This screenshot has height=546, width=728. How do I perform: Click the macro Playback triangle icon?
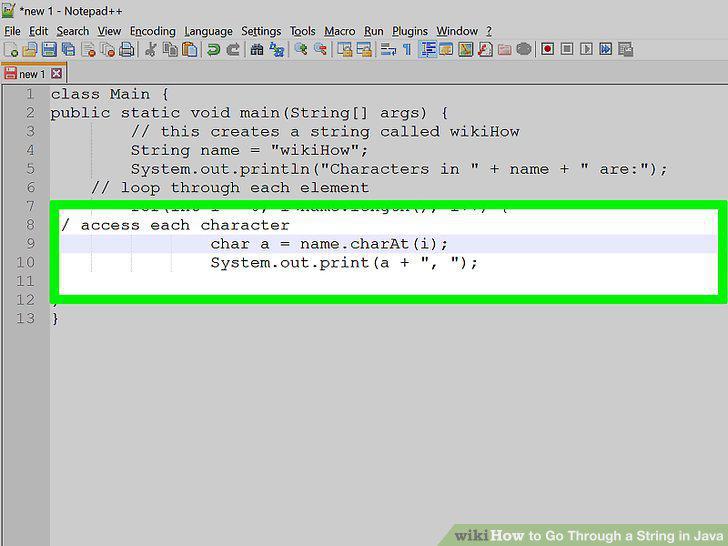586,49
